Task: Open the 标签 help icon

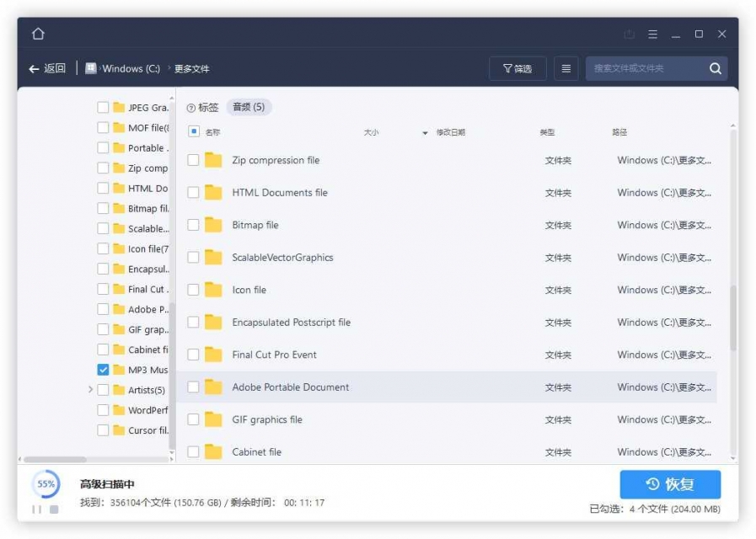Action: pyautogui.click(x=191, y=108)
